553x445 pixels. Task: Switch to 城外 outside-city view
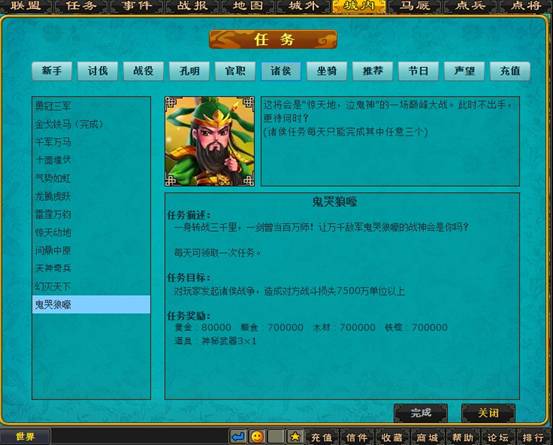coord(303,6)
